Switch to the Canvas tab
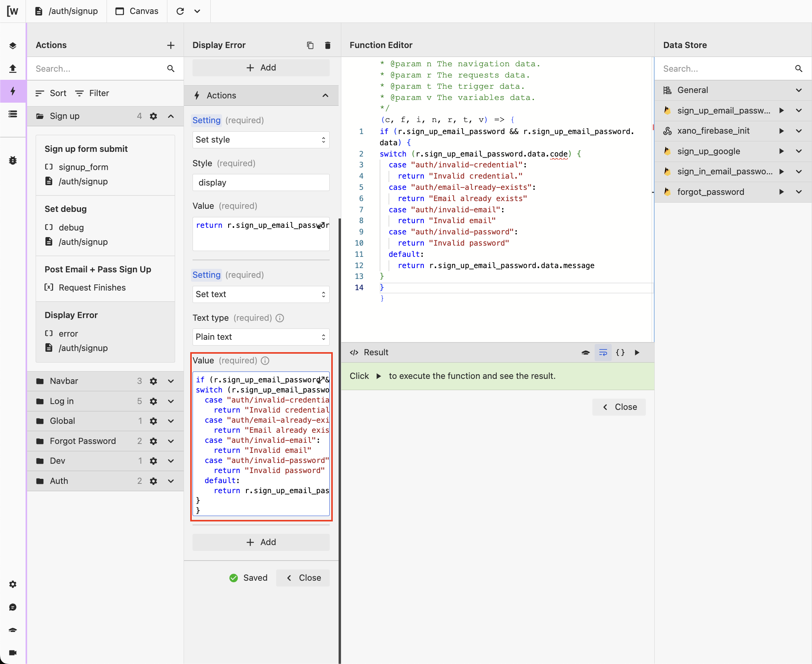Image resolution: width=812 pixels, height=664 pixels. click(137, 11)
